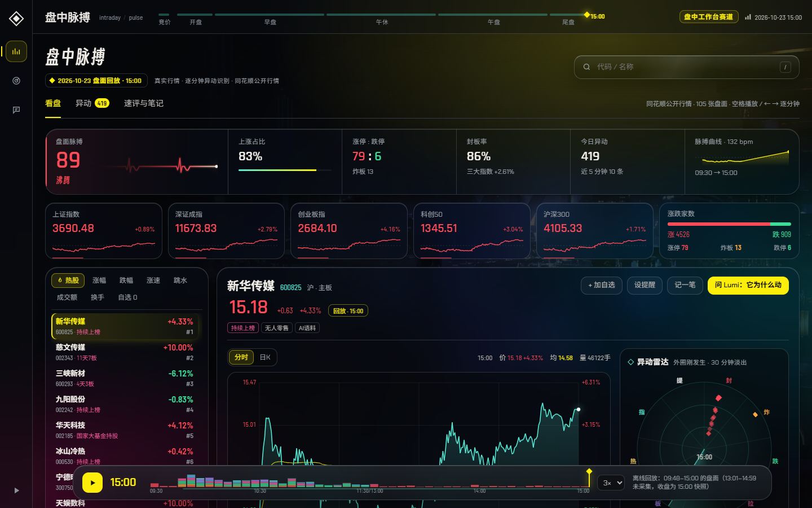Select 华天科技 in the stock list

[124, 430]
